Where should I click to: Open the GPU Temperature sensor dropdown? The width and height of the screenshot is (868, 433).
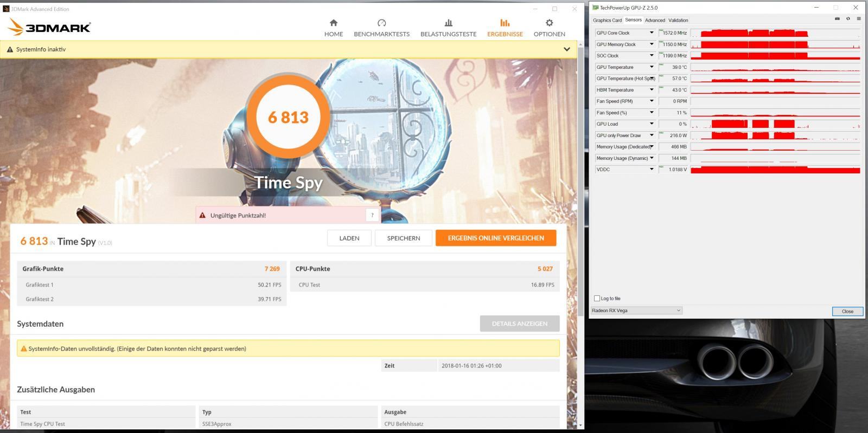click(652, 67)
